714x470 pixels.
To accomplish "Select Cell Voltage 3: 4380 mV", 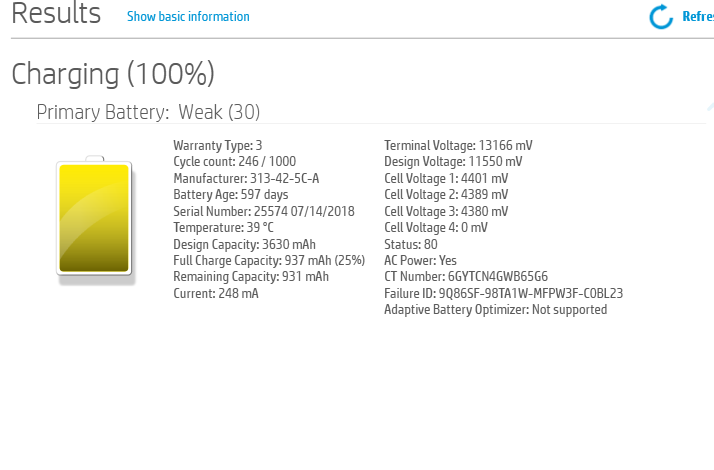I will (446, 211).
